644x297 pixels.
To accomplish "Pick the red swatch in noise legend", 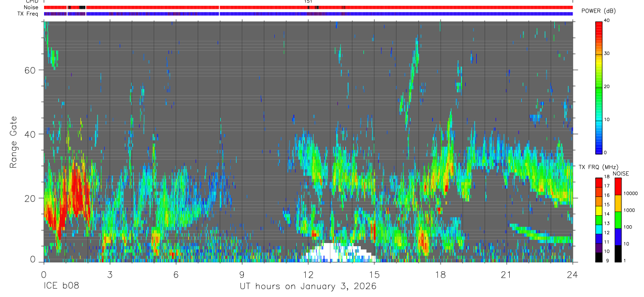I will point(618,186).
